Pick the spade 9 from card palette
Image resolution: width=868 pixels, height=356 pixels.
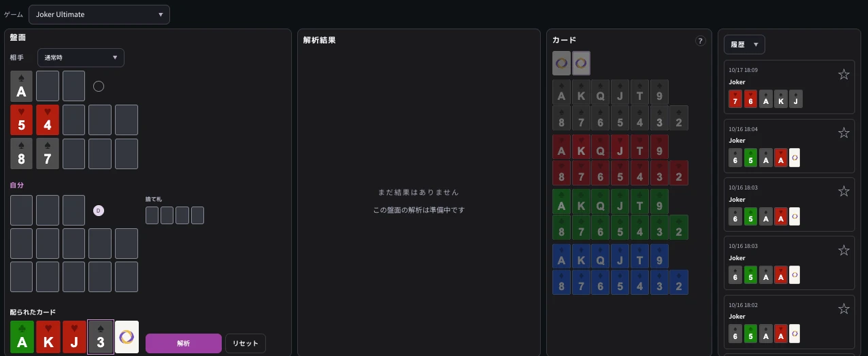click(x=659, y=92)
